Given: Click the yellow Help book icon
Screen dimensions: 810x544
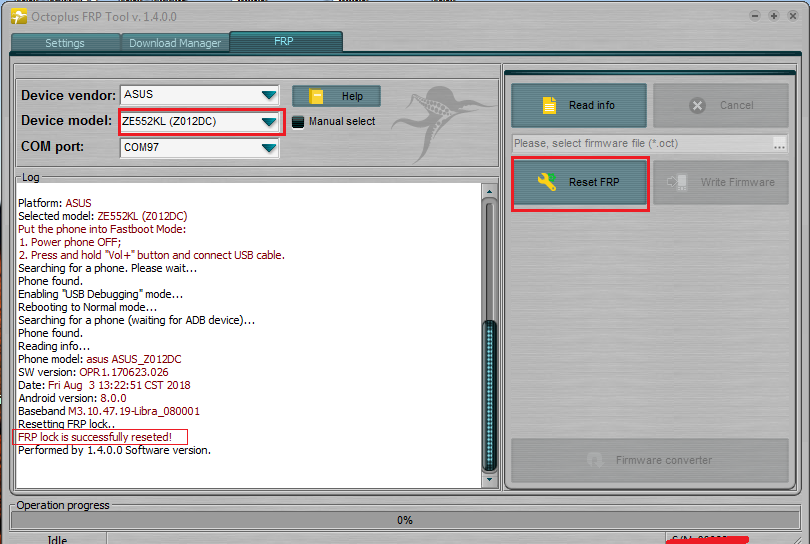Looking at the screenshot, I should (x=316, y=96).
